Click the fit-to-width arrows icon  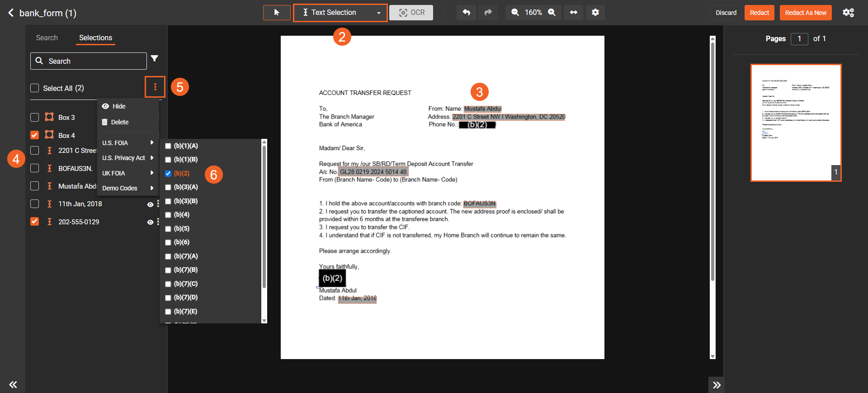pos(573,13)
